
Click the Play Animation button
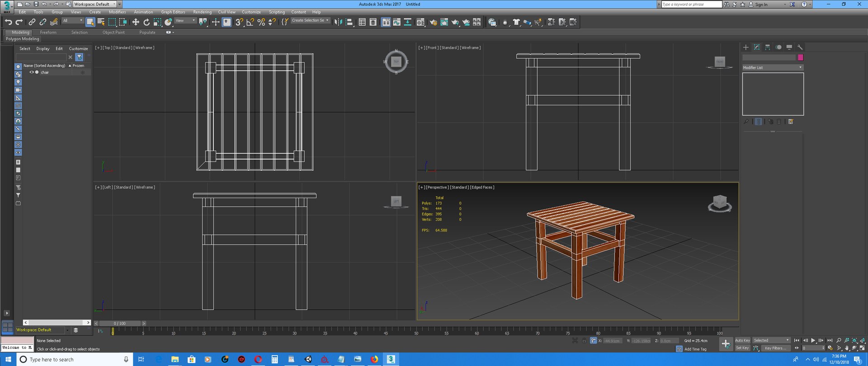point(813,340)
